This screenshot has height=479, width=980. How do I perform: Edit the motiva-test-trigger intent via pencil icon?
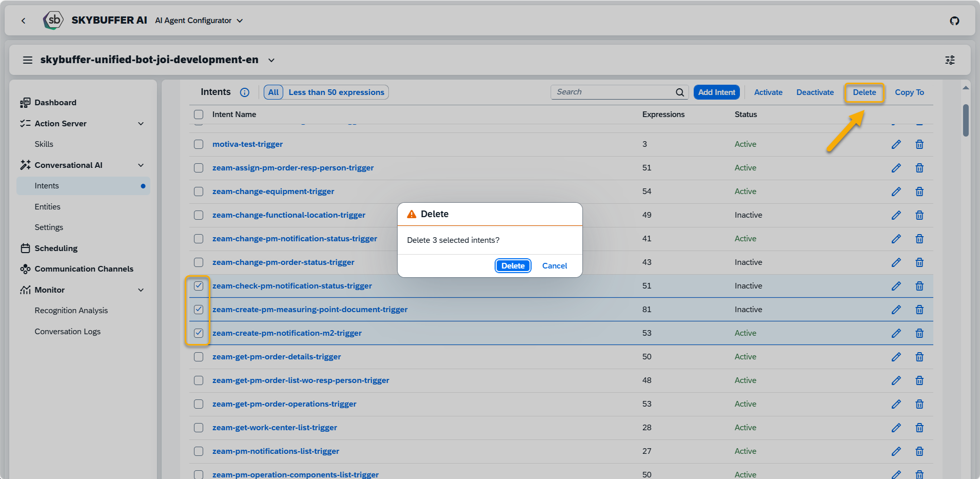click(x=896, y=144)
